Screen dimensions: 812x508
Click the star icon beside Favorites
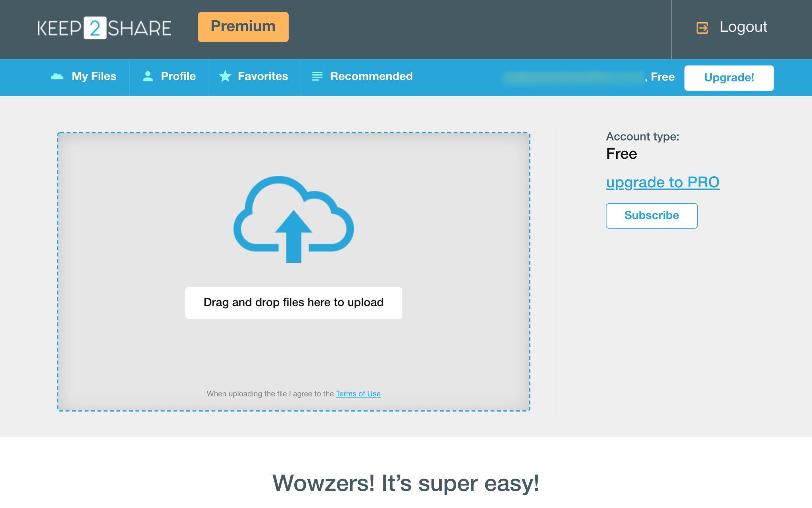pyautogui.click(x=225, y=76)
